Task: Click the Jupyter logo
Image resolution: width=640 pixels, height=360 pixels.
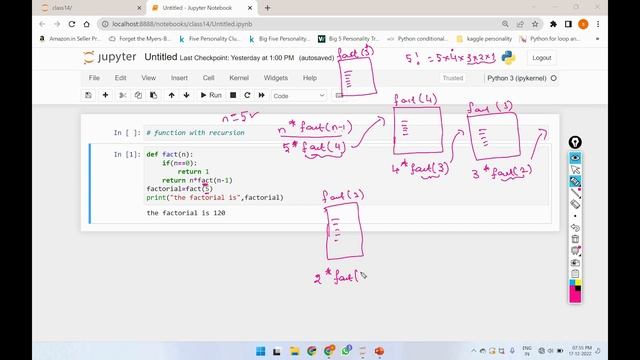Action: pos(109,58)
